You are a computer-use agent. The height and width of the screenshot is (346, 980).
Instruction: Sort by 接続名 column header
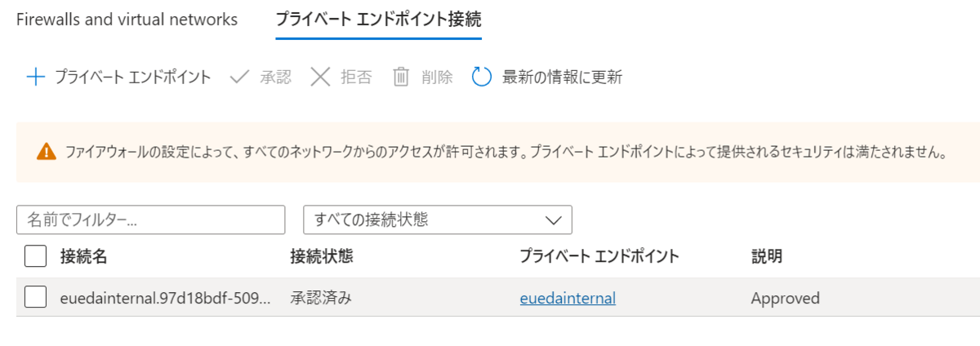83,256
